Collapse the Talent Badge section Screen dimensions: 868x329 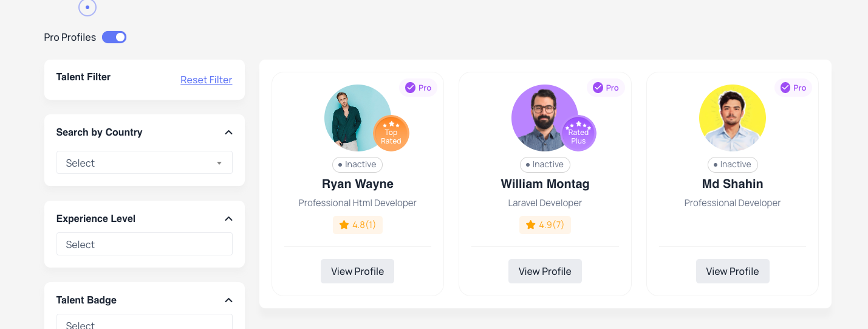[228, 300]
